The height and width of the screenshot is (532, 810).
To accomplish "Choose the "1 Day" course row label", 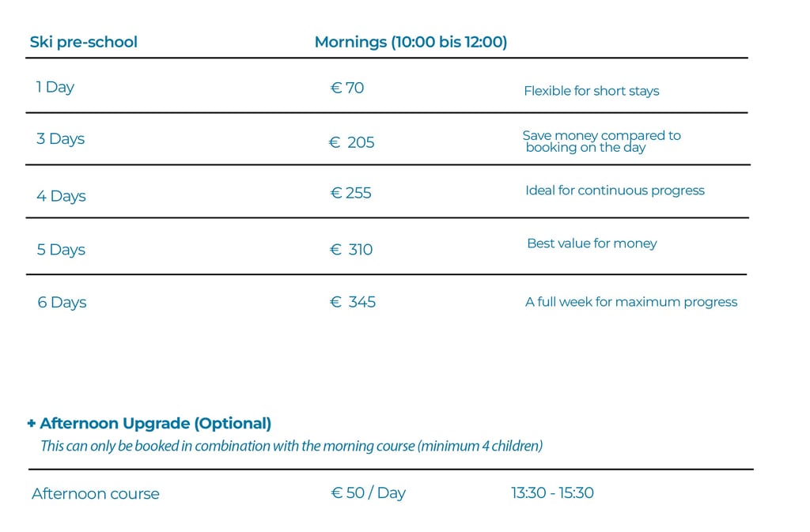I will click(55, 87).
